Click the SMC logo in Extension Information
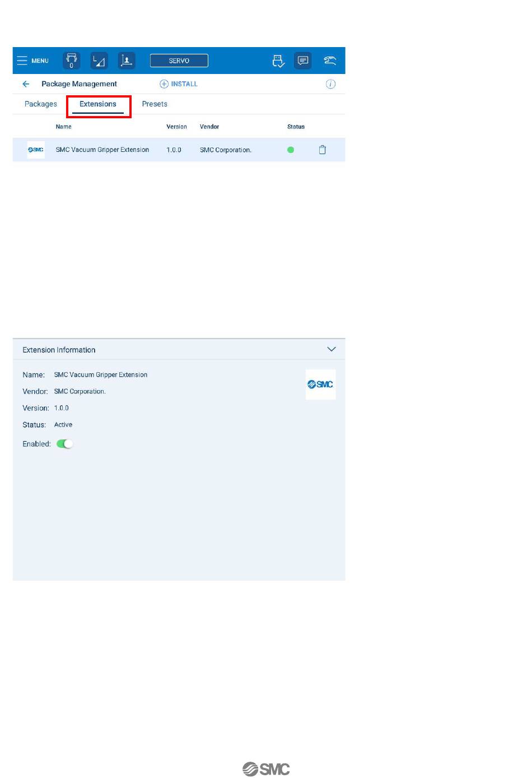532x778 pixels. tap(320, 385)
